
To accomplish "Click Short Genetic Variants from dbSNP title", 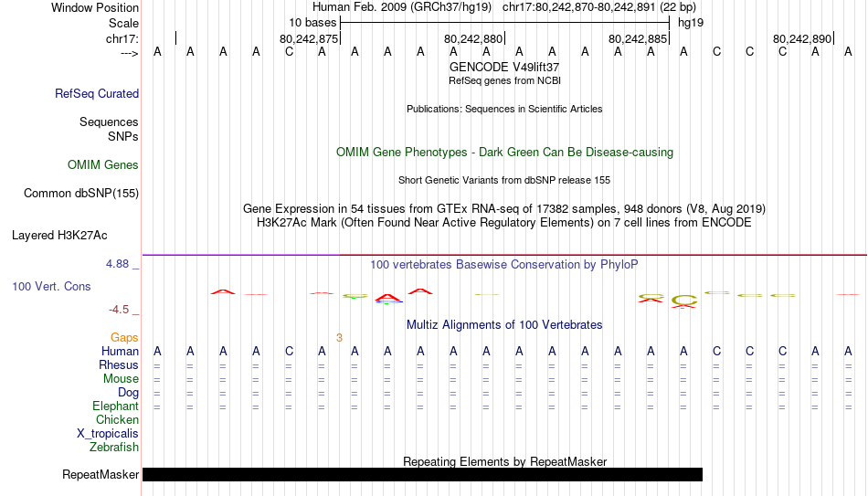I will [x=504, y=181].
